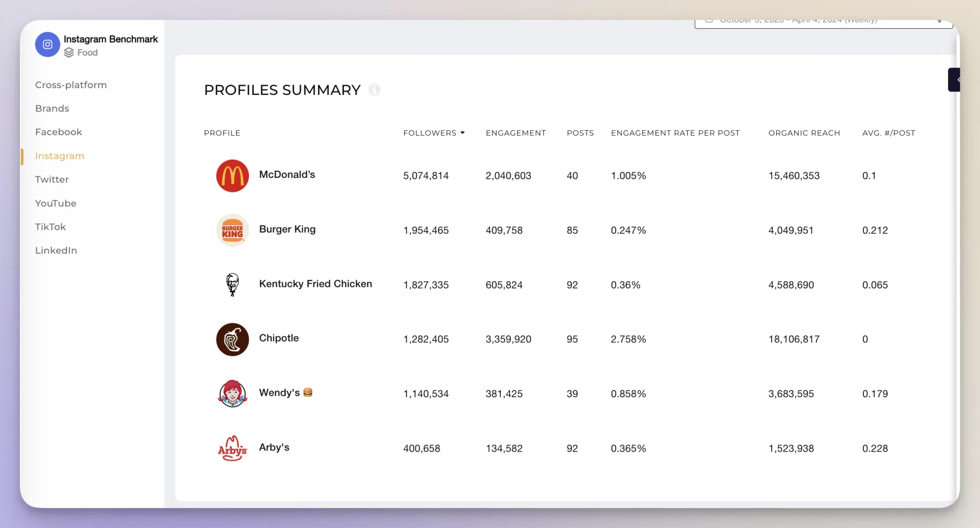Switch to Twitter benchmark
The width and height of the screenshot is (980, 528).
(x=52, y=179)
